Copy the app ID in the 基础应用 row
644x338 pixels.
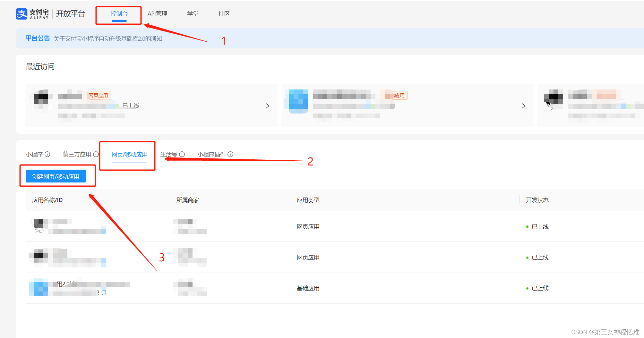104,292
